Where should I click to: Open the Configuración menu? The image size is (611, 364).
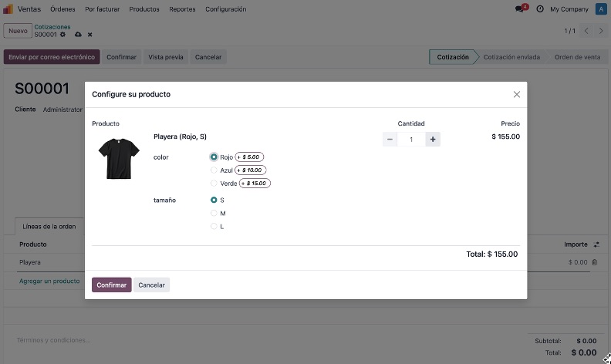(225, 9)
